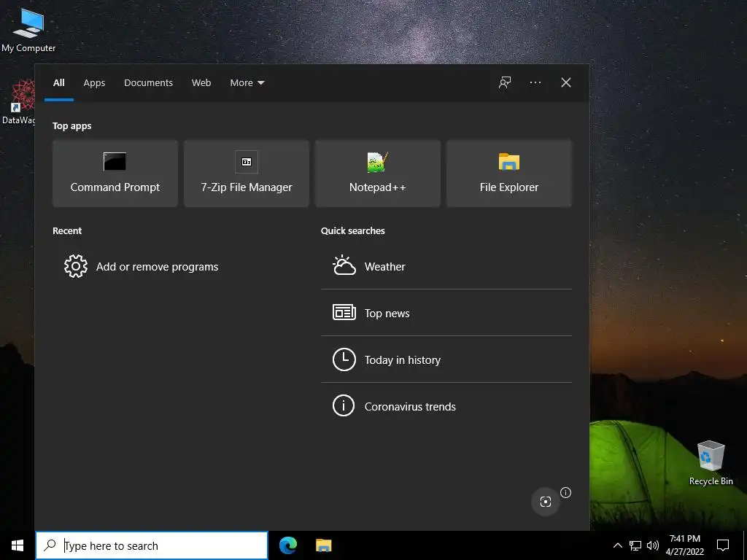
Task: Expand the More dropdown
Action: click(x=247, y=83)
